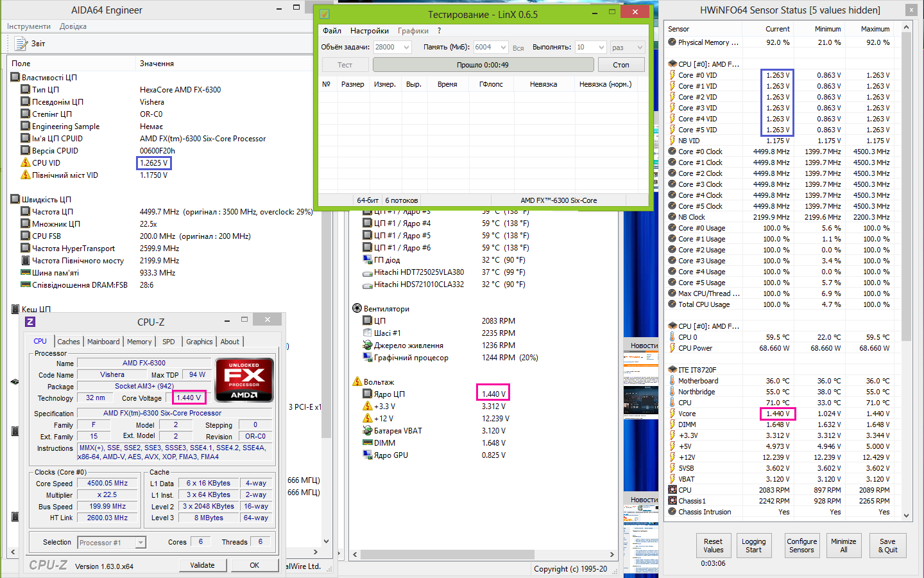
Task: Click the icon next to Джерело живлення
Action: pyautogui.click(x=368, y=345)
